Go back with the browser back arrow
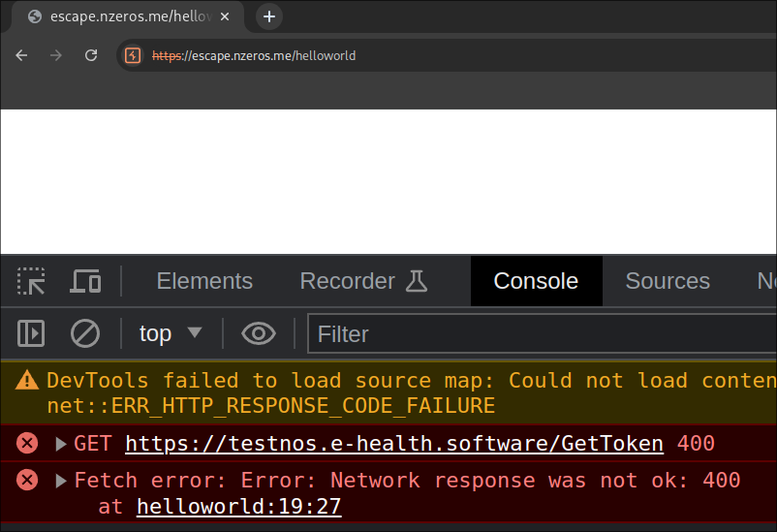The width and height of the screenshot is (777, 532). pyautogui.click(x=22, y=56)
